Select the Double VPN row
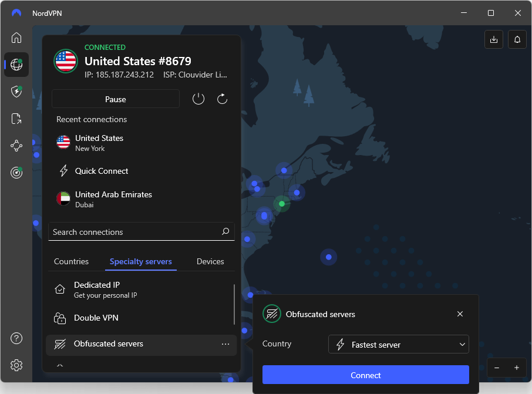Image resolution: width=532 pixels, height=394 pixels. [x=140, y=318]
